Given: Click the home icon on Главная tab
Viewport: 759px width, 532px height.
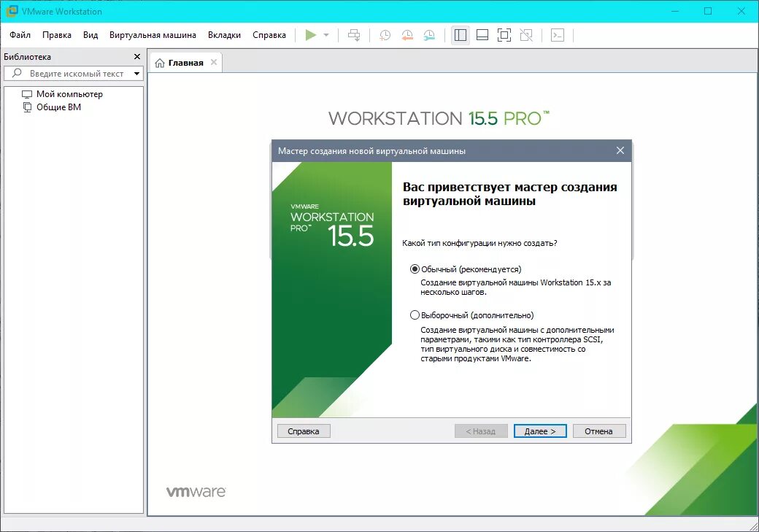Looking at the screenshot, I should coord(160,63).
